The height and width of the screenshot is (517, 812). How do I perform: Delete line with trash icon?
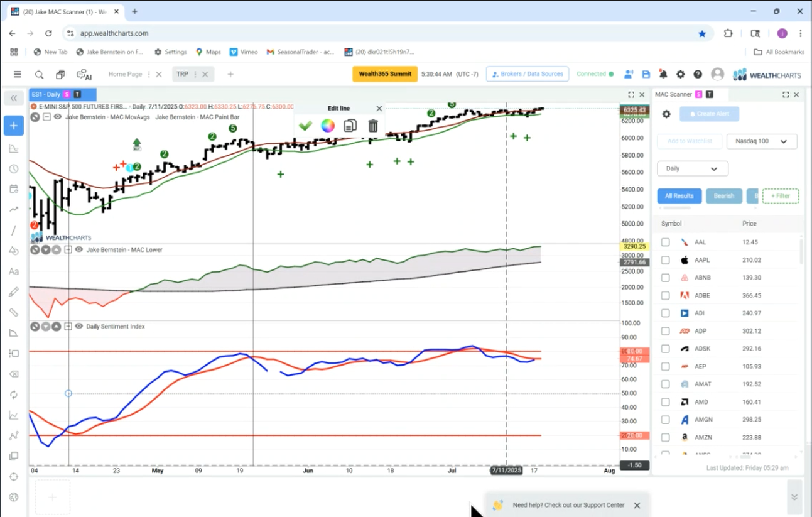(x=373, y=126)
